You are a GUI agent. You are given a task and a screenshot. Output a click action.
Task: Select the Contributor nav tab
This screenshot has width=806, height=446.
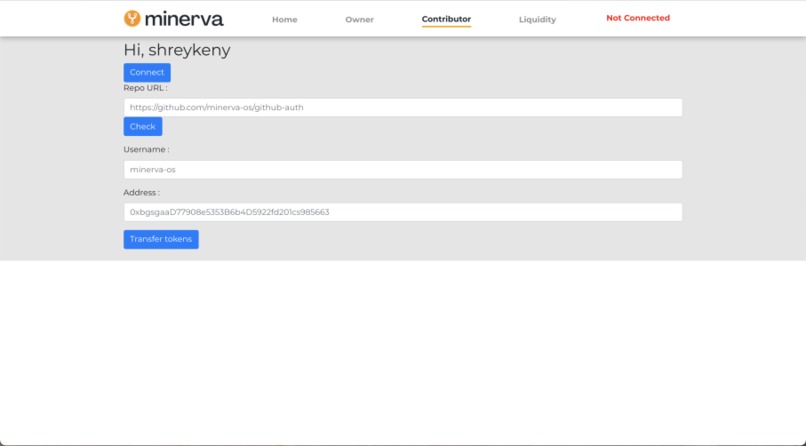tap(446, 19)
